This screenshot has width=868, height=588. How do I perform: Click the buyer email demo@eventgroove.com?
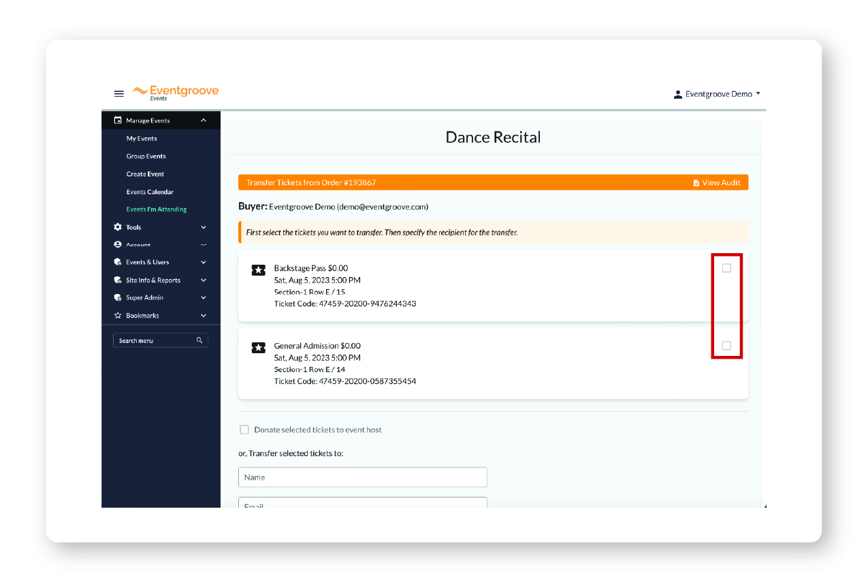pos(383,207)
